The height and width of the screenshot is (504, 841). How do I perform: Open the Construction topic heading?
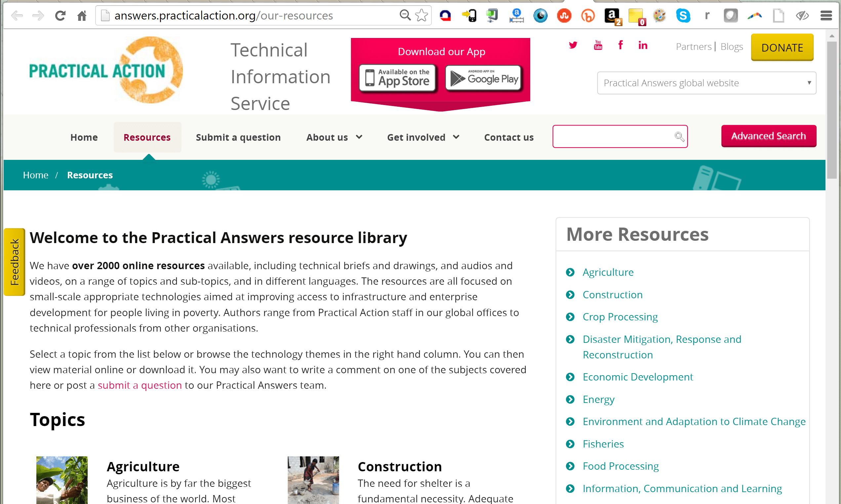399,467
